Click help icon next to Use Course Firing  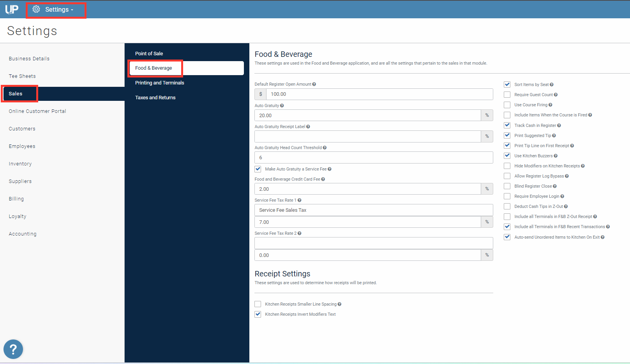point(550,105)
